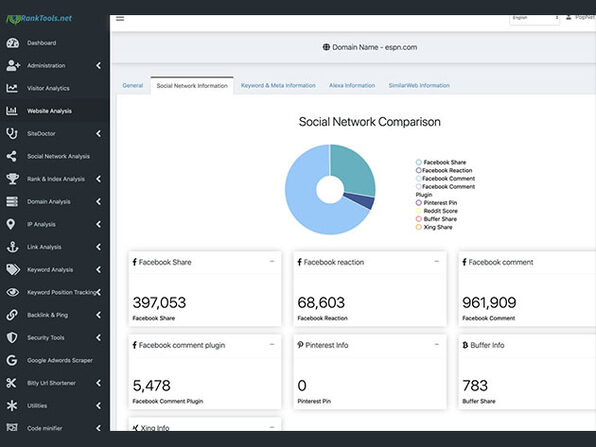Expand the Administration submenu chevron

pyautogui.click(x=98, y=65)
